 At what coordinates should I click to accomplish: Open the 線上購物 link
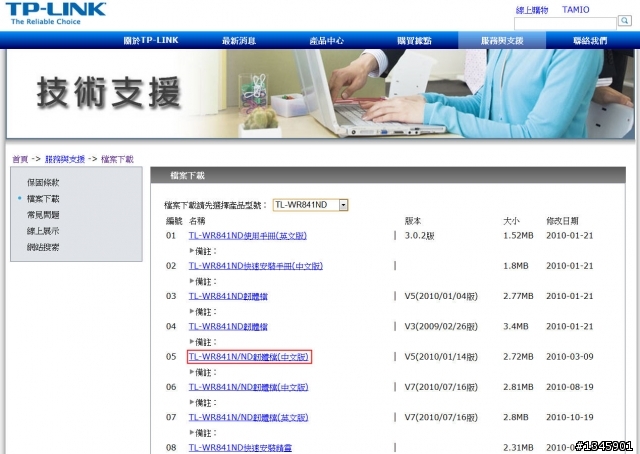coord(532,10)
